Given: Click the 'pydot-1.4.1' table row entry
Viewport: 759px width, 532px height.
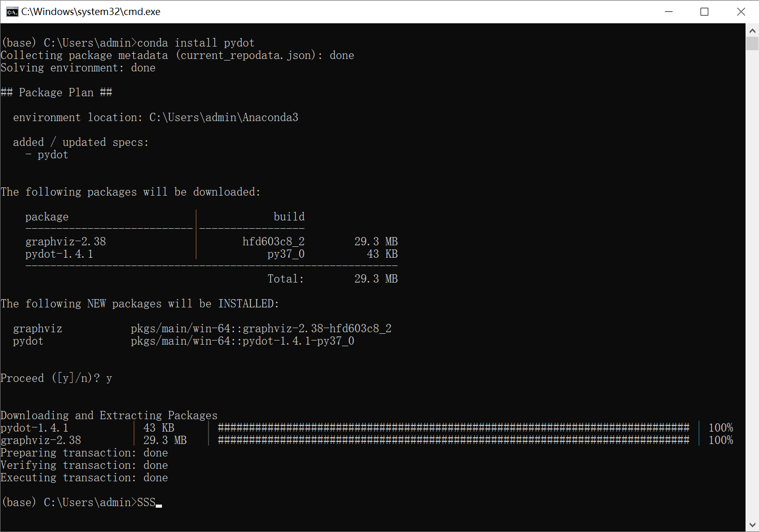Looking at the screenshot, I should tap(59, 254).
